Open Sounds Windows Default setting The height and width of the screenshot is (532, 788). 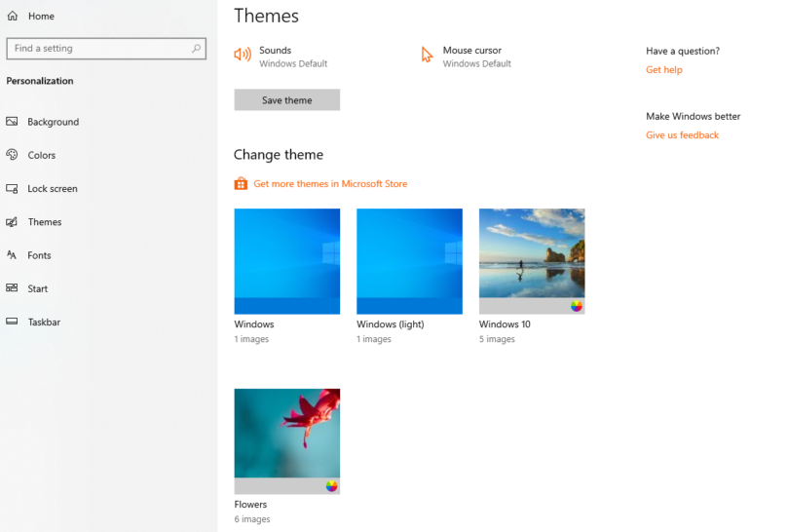pyautogui.click(x=281, y=57)
